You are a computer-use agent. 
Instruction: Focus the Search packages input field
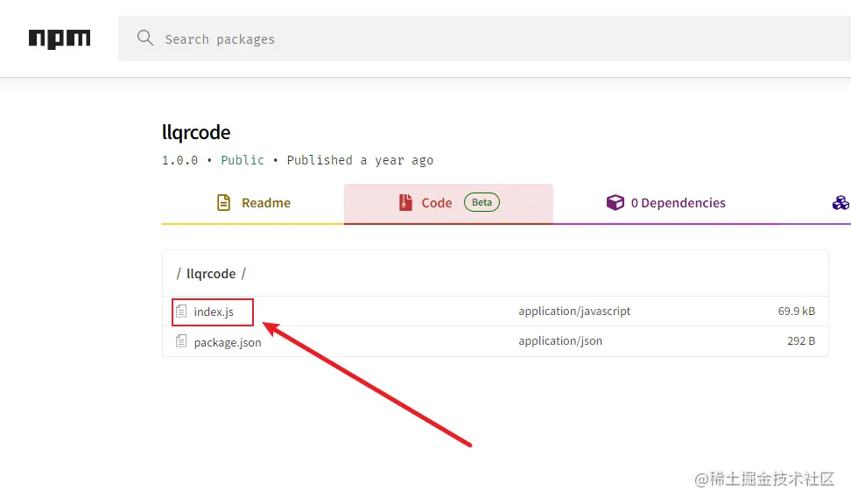(484, 38)
